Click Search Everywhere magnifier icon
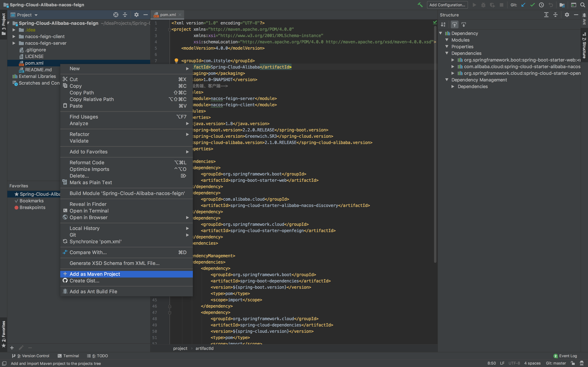 tap(583, 5)
